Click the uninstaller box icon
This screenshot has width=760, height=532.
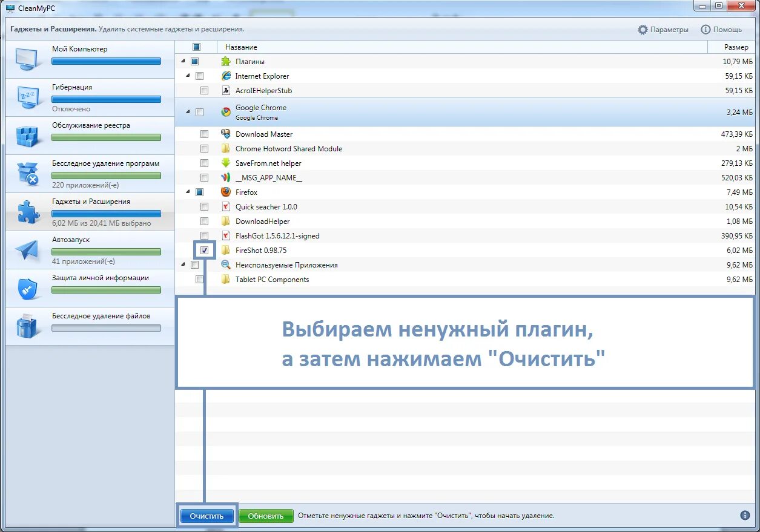click(x=28, y=174)
